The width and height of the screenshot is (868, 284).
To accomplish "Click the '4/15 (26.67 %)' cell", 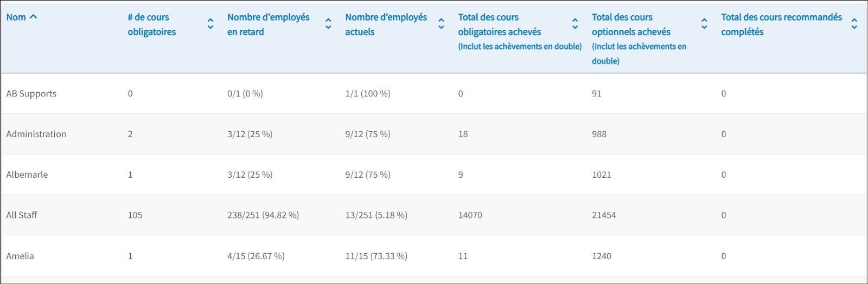I will click(256, 256).
